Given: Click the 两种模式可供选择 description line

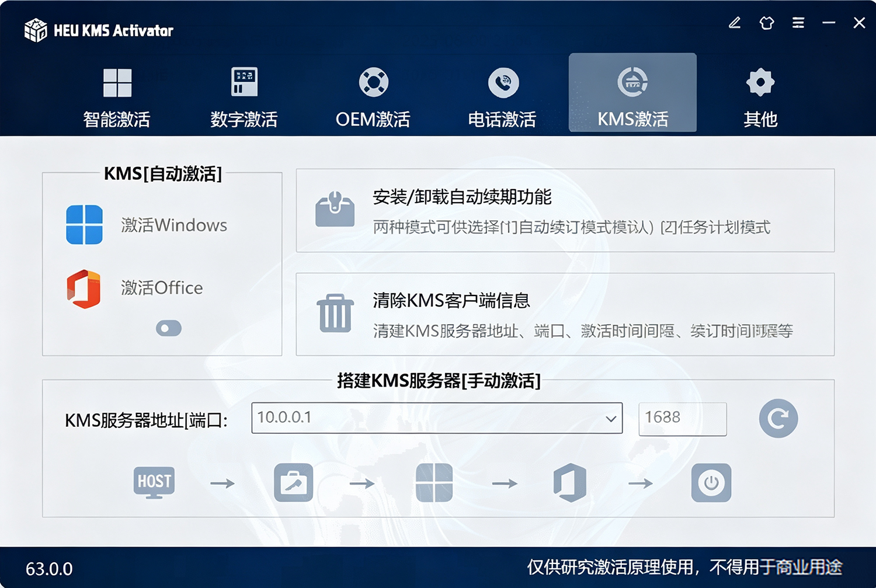Looking at the screenshot, I should click(x=572, y=227).
